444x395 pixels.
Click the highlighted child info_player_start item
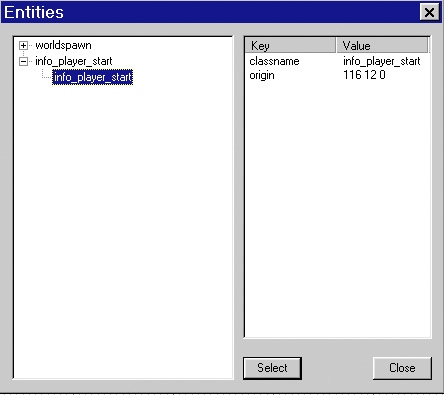[x=92, y=77]
